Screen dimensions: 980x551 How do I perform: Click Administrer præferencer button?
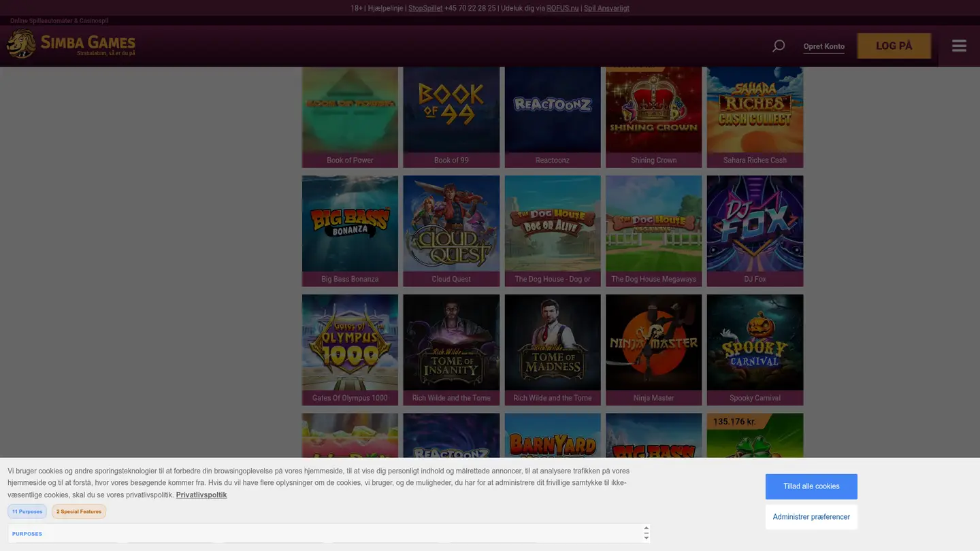pyautogui.click(x=811, y=517)
